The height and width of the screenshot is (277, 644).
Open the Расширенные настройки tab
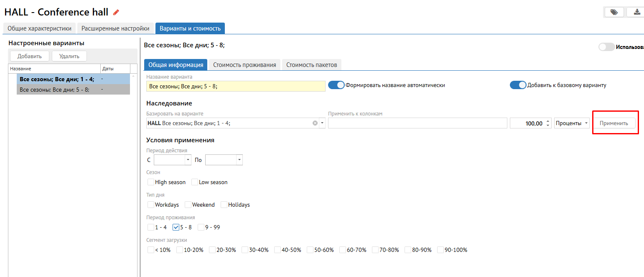[115, 28]
